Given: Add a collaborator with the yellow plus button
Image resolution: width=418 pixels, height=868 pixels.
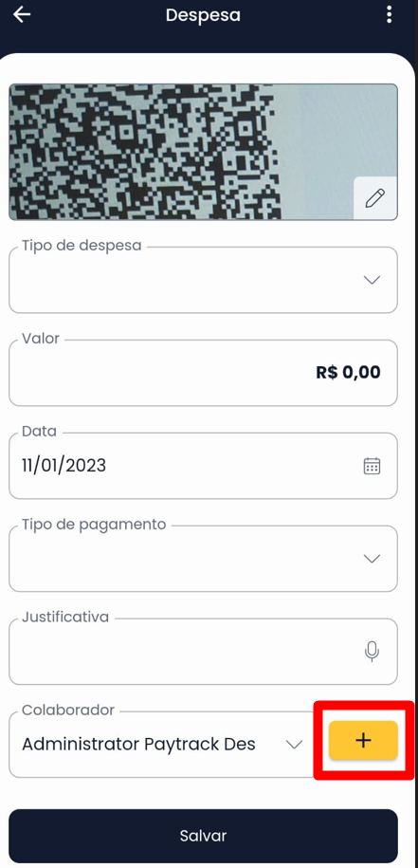Looking at the screenshot, I should (363, 740).
